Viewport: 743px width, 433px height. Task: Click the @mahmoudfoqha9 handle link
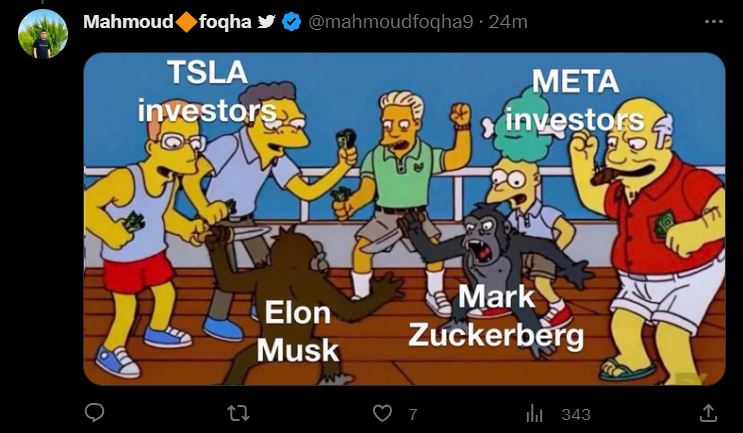391,22
